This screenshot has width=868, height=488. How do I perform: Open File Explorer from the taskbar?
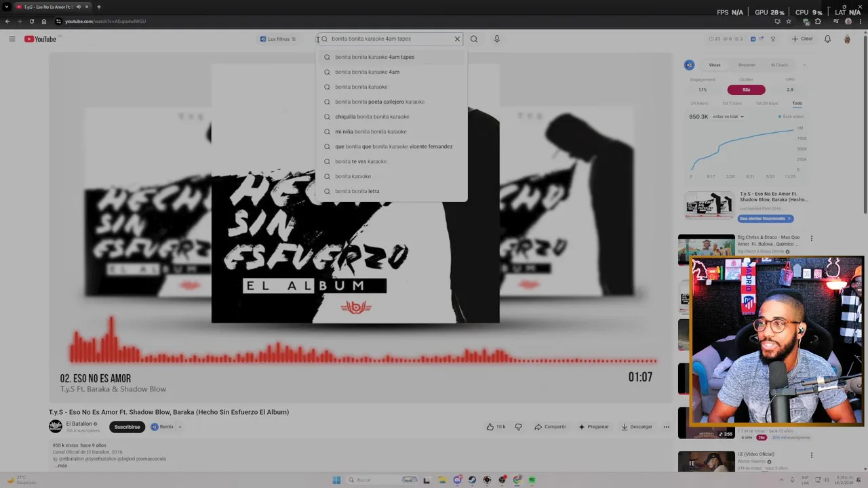pos(442,480)
